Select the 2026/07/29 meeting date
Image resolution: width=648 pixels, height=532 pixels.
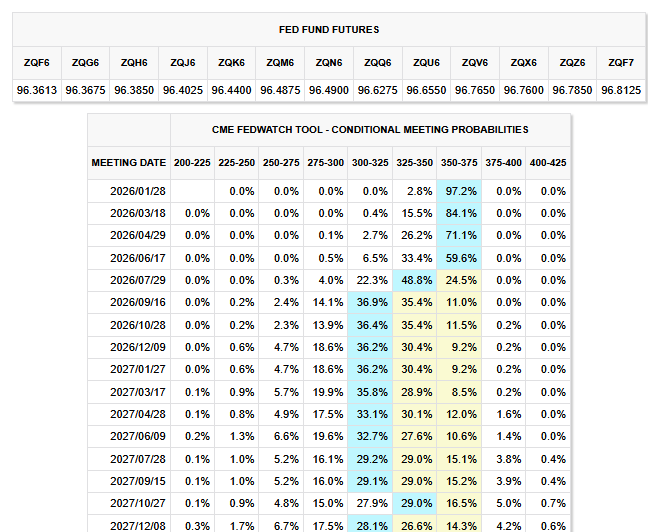(139, 279)
